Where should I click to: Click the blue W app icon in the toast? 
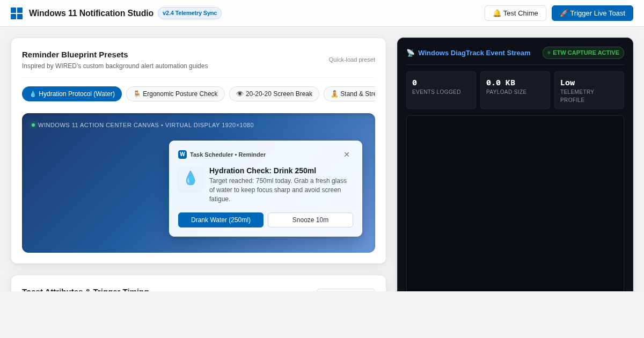coord(182,155)
